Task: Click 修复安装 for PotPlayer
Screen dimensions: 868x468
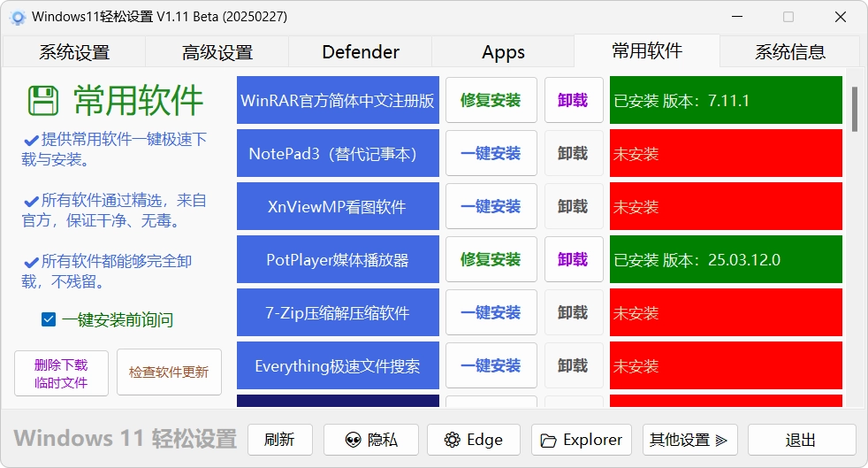Action: tap(491, 260)
